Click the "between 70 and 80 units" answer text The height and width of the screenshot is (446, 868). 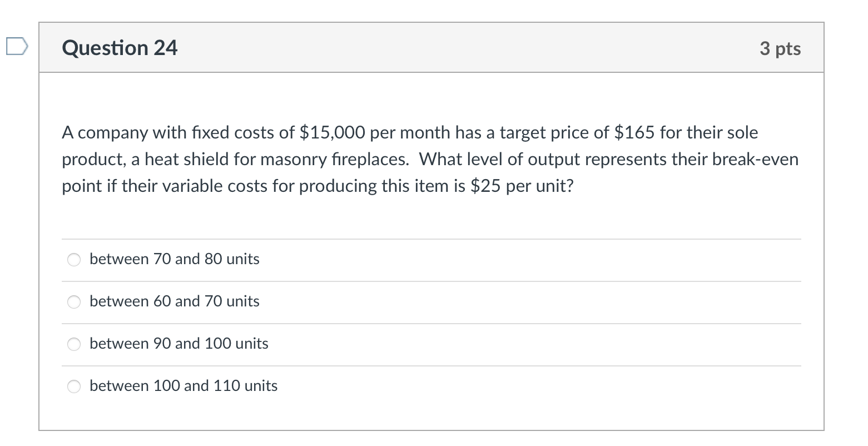point(174,259)
